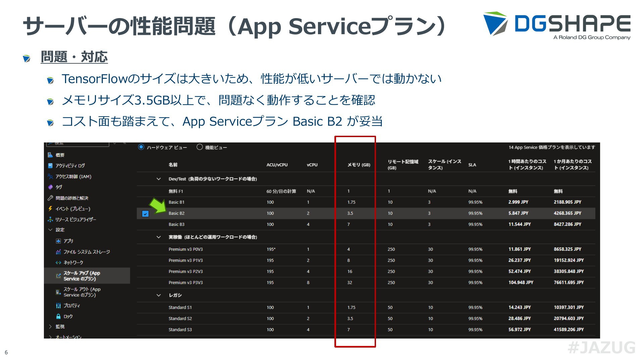
Task: Open the 概要 overview icon
Action: coord(50,155)
